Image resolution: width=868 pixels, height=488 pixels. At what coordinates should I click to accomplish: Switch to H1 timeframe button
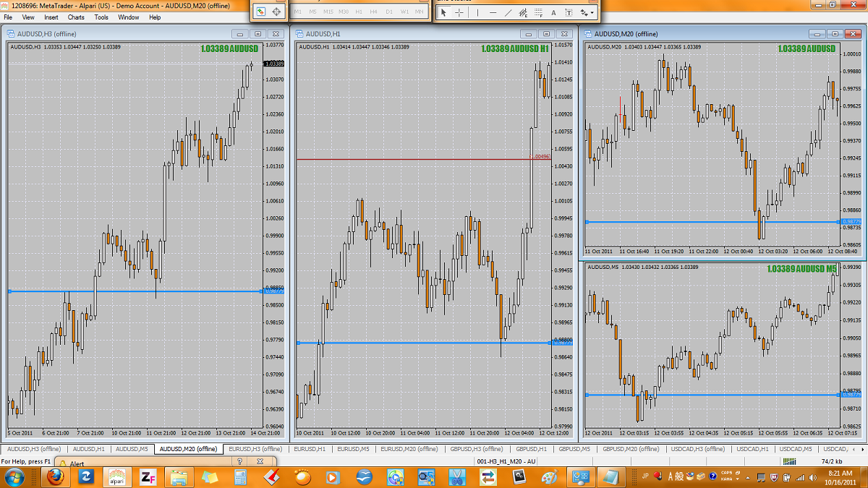pyautogui.click(x=359, y=12)
